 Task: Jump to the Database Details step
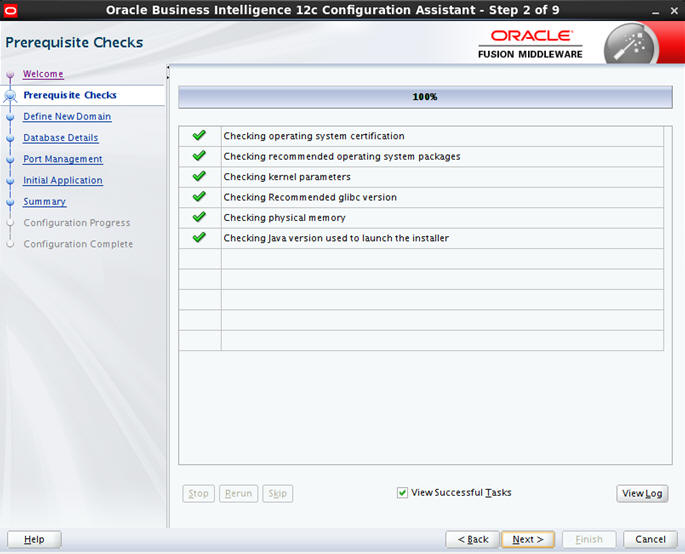(x=61, y=138)
